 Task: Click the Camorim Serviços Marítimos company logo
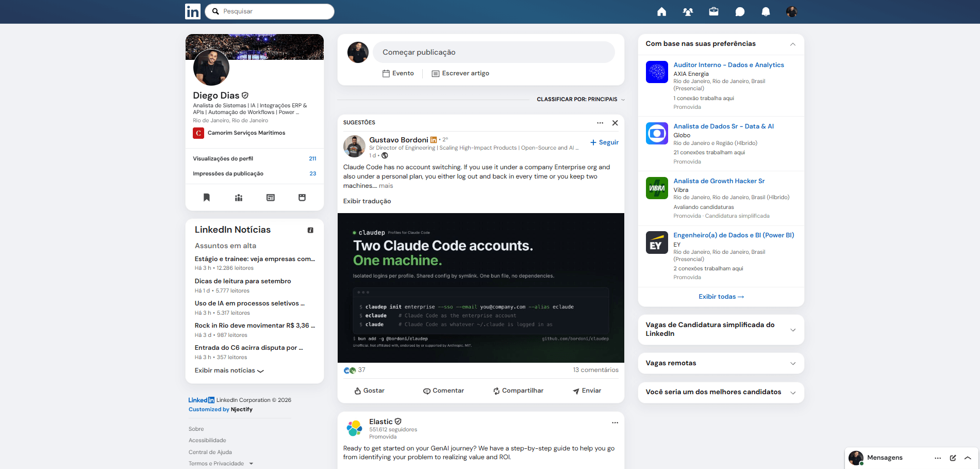pos(198,133)
